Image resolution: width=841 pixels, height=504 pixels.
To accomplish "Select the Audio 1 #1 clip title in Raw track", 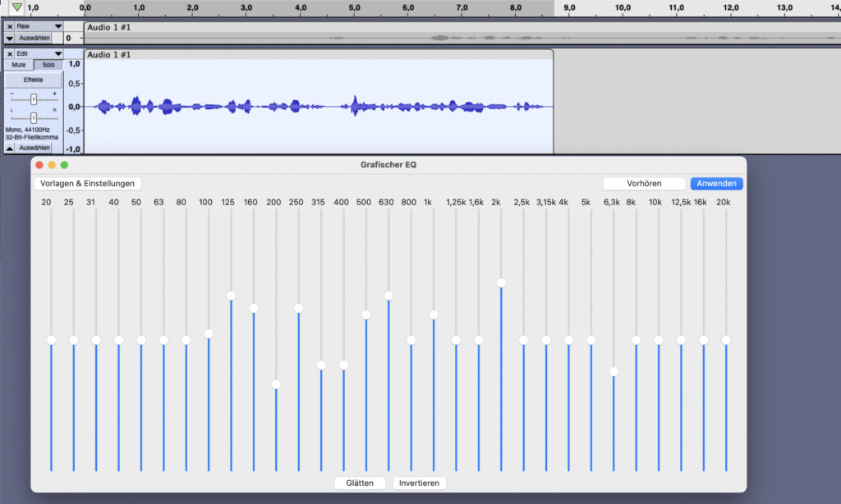I will click(x=109, y=27).
